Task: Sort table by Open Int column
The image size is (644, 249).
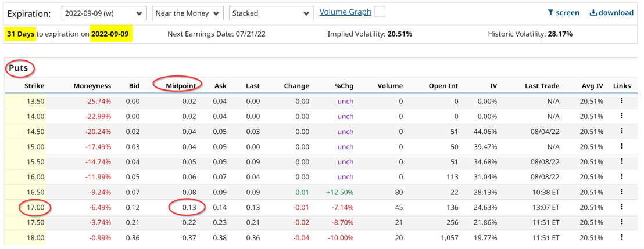Action: tap(443, 86)
